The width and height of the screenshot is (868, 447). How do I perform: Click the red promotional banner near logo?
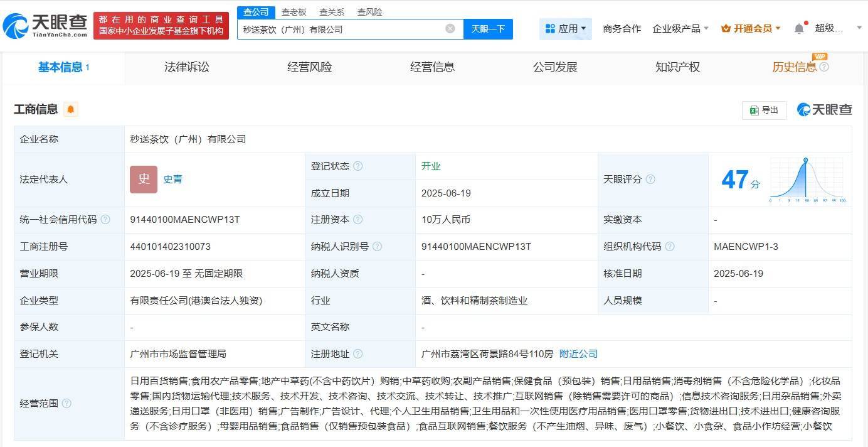point(161,25)
